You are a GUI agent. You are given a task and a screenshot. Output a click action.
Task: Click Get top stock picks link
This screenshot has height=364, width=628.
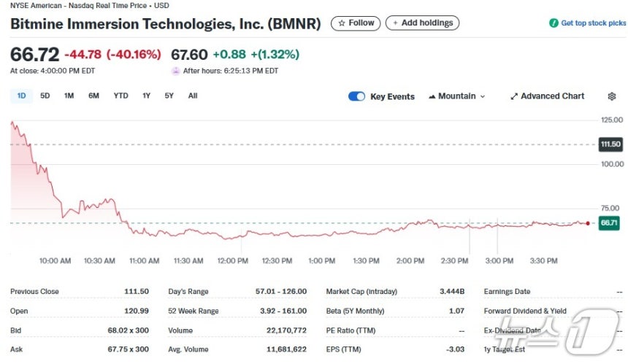coord(587,23)
